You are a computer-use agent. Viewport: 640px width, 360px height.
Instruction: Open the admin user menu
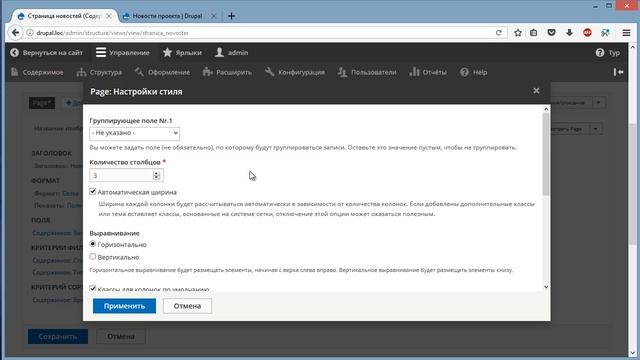(x=231, y=53)
